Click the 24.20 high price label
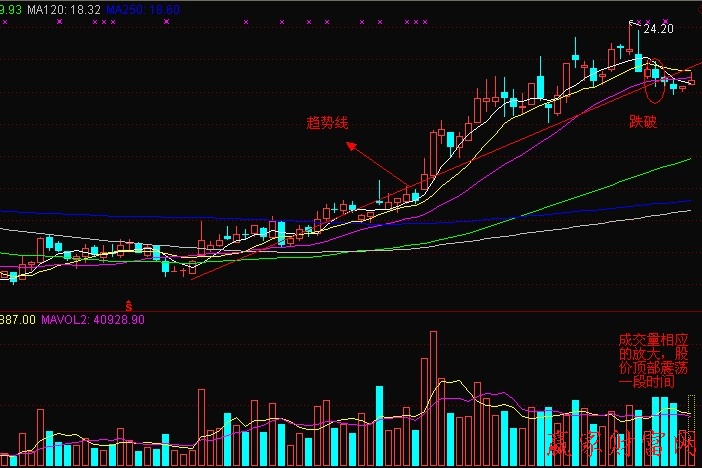Image resolution: width=702 pixels, height=468 pixels. (x=656, y=30)
